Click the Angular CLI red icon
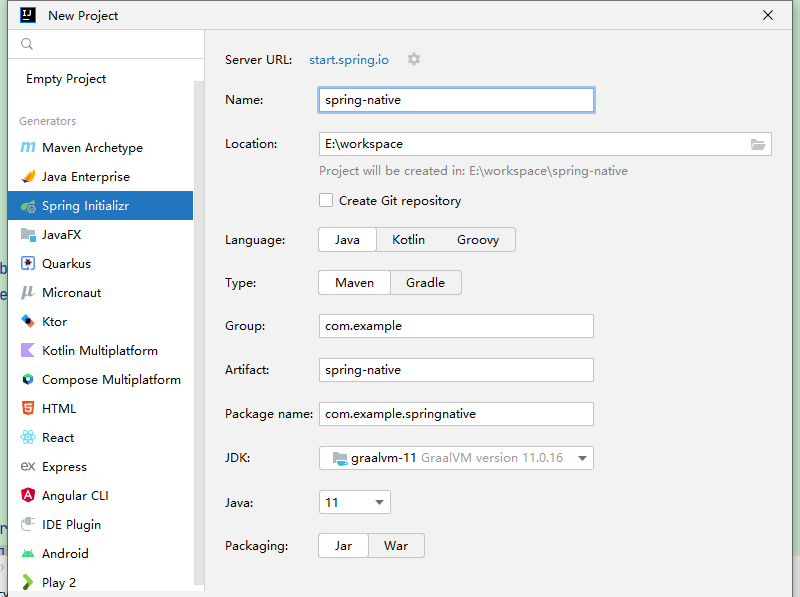Image resolution: width=800 pixels, height=597 pixels. click(x=28, y=495)
